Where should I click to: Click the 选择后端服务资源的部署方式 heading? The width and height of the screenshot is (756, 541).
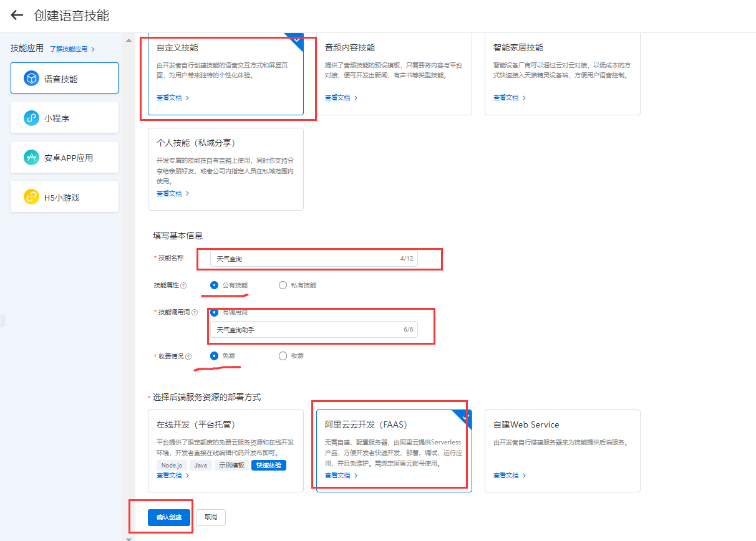tap(206, 397)
